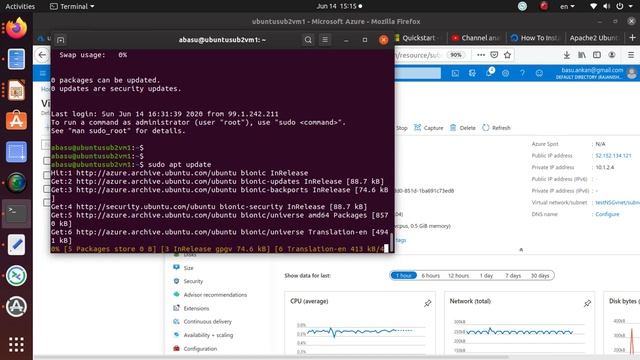Open the virtual network/subnet link

(x=617, y=202)
